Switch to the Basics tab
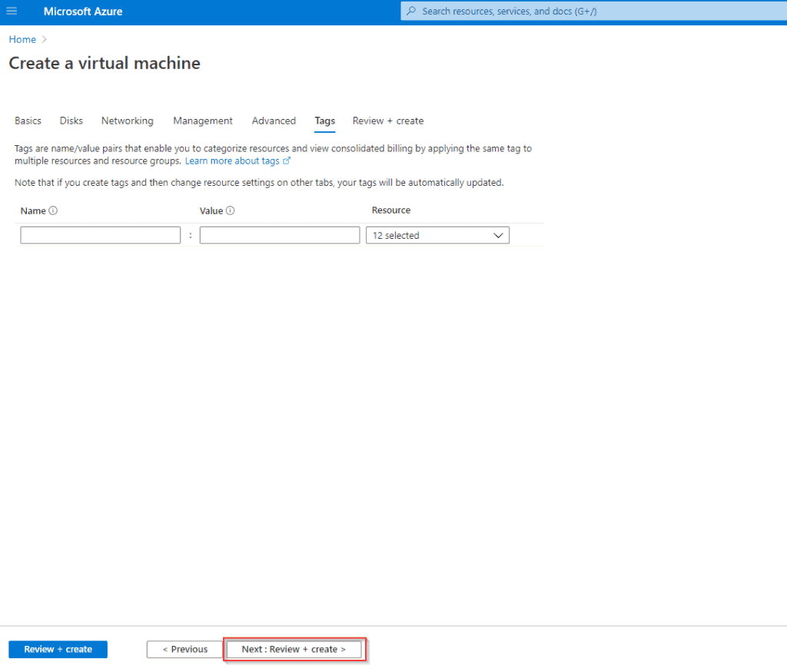 pyautogui.click(x=28, y=121)
